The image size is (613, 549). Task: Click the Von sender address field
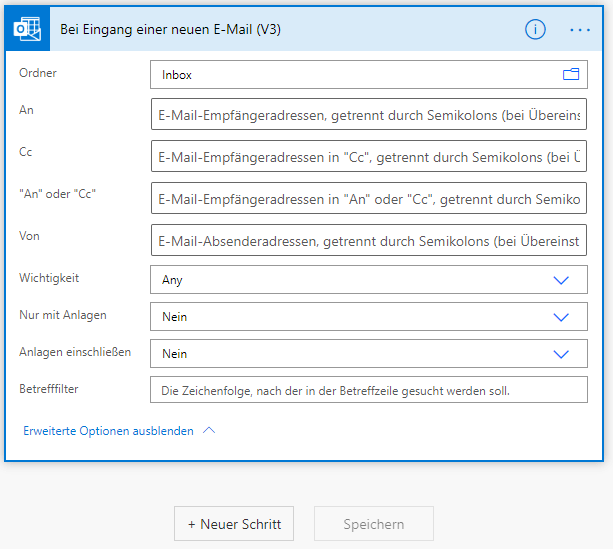point(369,240)
